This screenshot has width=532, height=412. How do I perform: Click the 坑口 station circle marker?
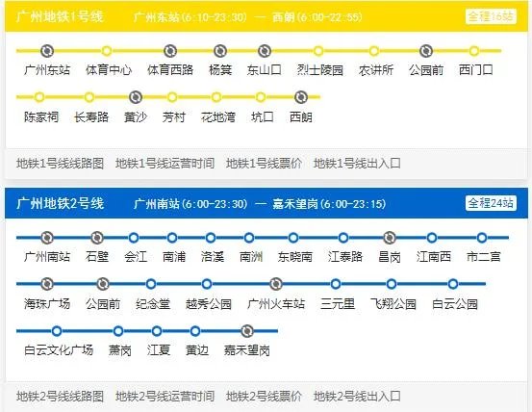[261, 97]
